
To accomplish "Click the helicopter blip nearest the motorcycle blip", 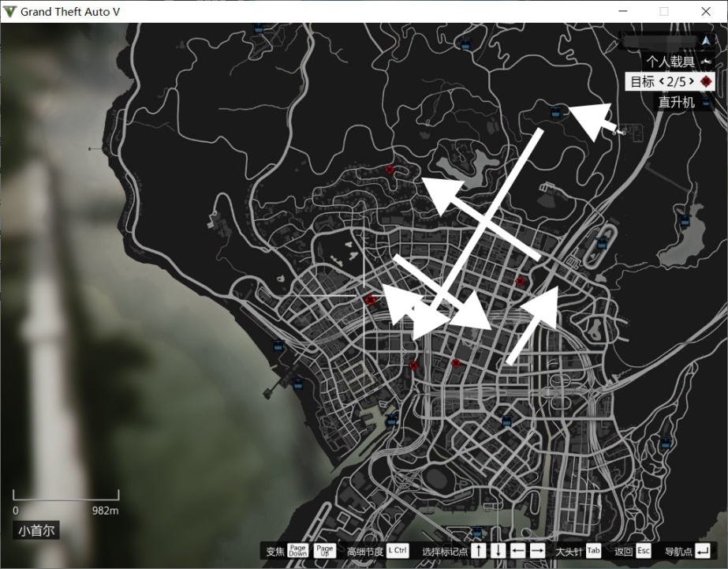I will point(554,112).
